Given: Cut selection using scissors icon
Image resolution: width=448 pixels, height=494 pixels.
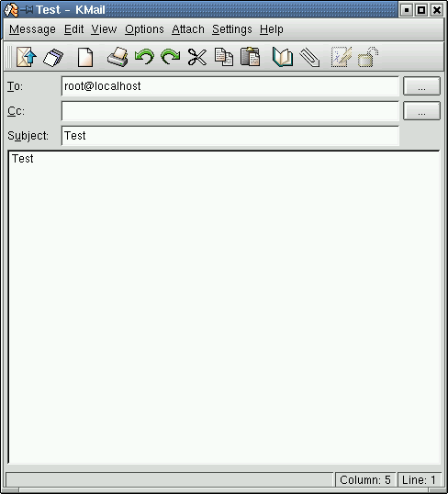Looking at the screenshot, I should click(197, 57).
